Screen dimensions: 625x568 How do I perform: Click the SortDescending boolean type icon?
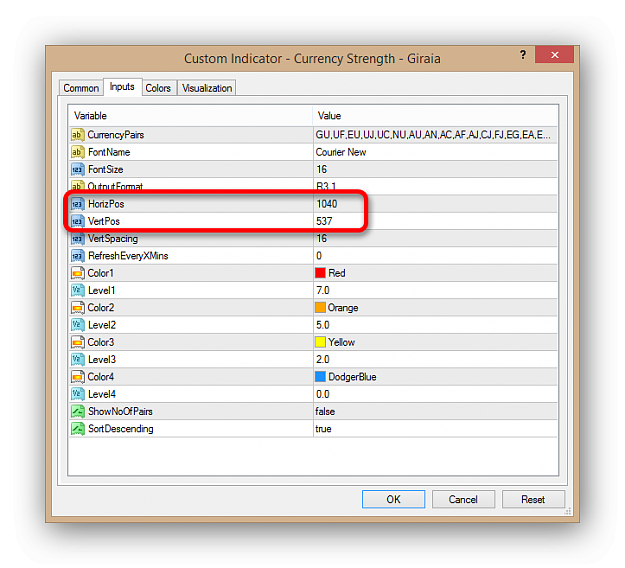78,429
